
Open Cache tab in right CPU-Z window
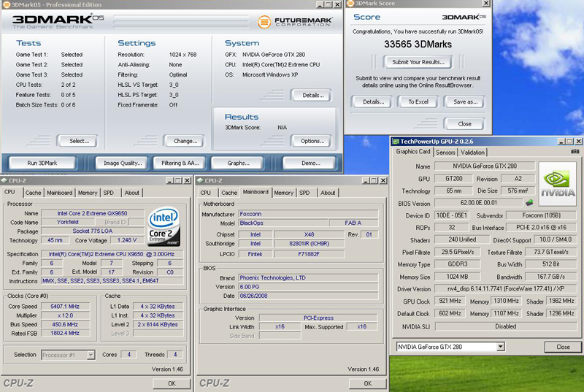point(229,193)
